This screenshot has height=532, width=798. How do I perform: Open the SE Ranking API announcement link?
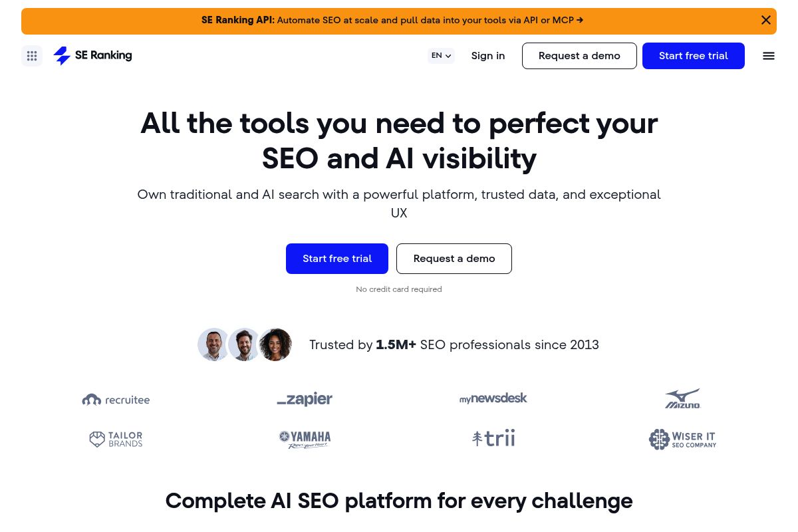(392, 21)
